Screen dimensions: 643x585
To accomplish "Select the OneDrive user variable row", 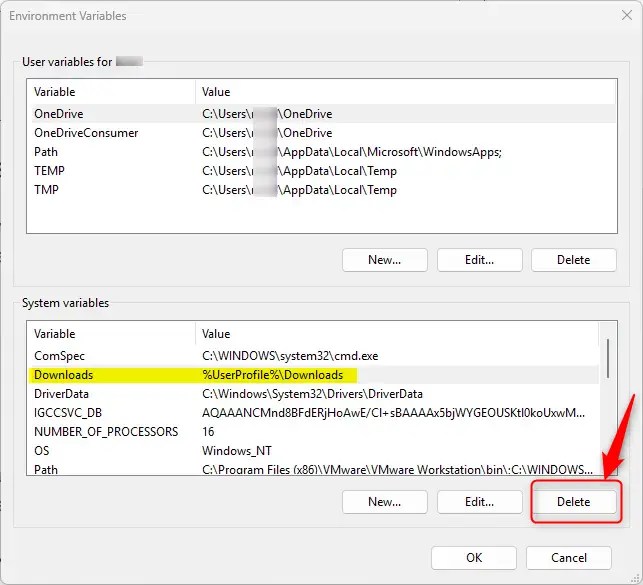I will (x=57, y=114).
